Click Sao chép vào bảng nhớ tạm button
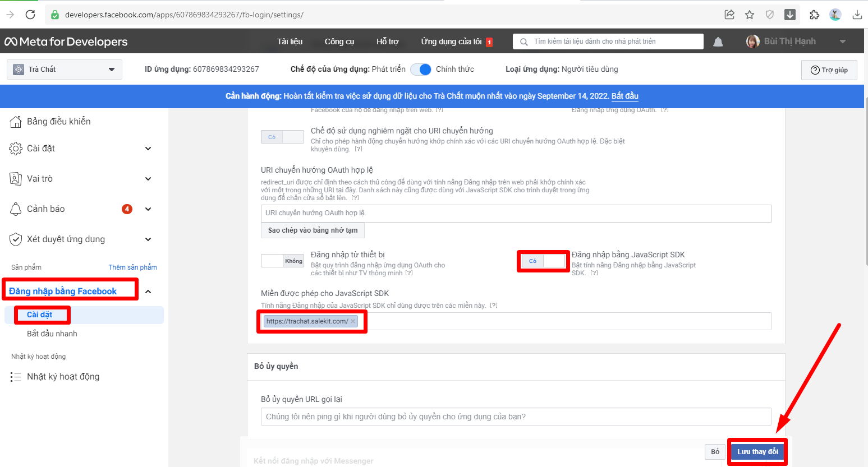 313,230
